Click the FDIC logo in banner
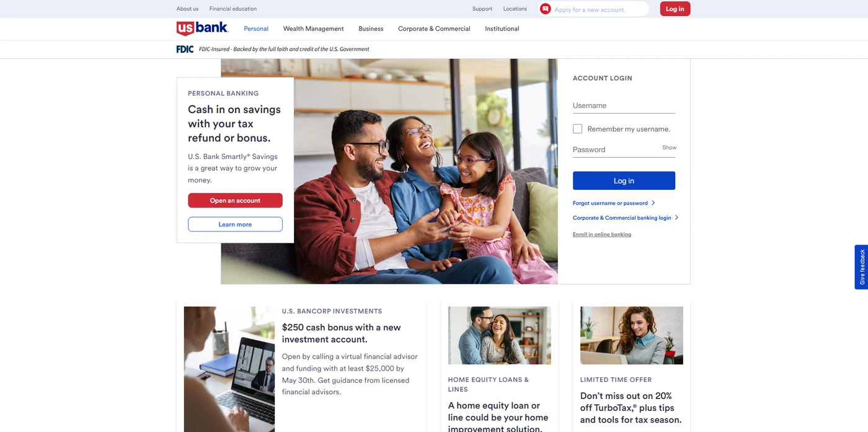The width and height of the screenshot is (868, 432). click(185, 49)
